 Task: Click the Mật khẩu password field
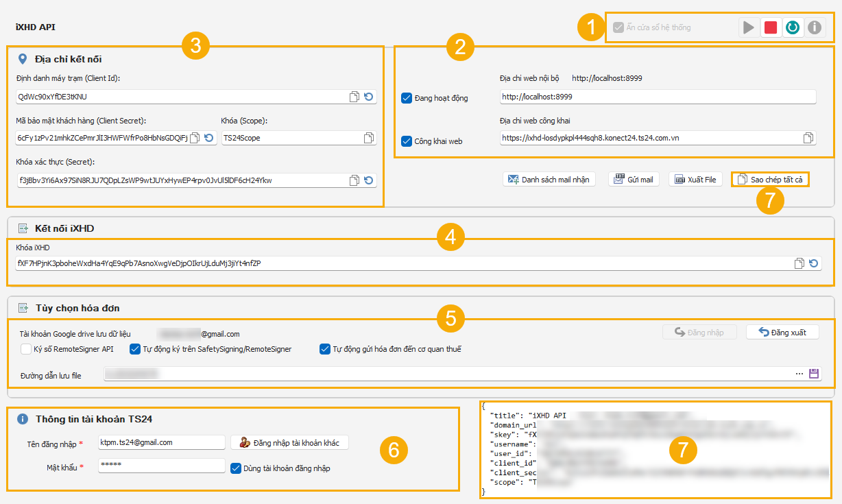click(162, 466)
